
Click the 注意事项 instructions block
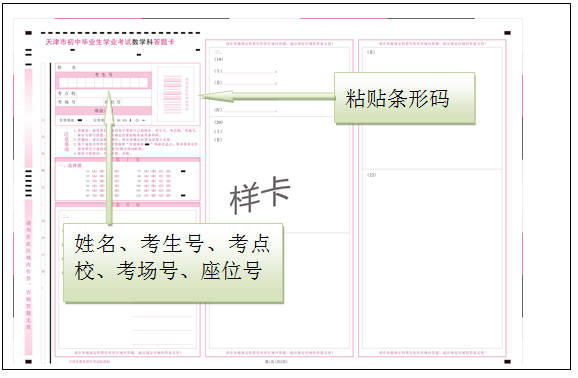(x=128, y=141)
